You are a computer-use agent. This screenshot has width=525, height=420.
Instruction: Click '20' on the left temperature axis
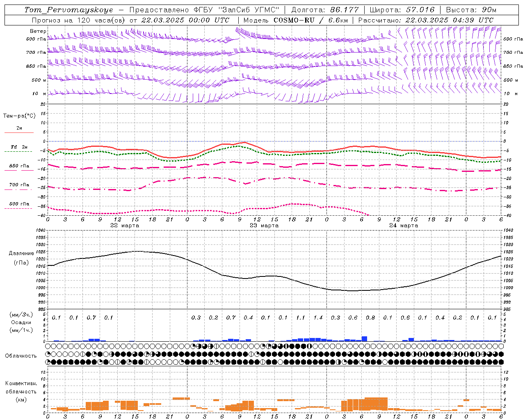coord(43,104)
